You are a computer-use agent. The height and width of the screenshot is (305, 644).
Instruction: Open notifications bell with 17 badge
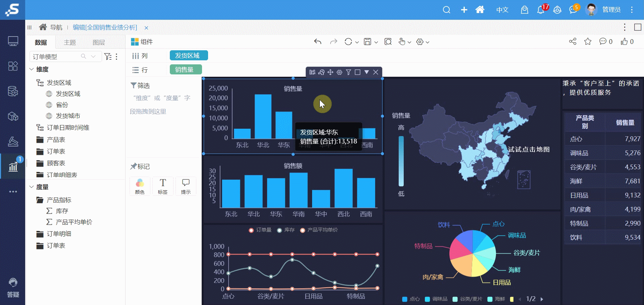[541, 10]
